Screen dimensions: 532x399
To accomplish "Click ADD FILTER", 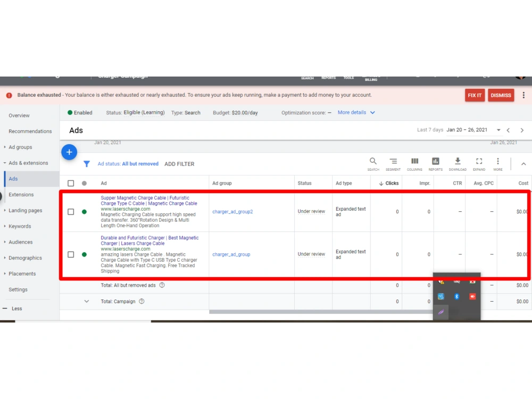I will 179,164.
